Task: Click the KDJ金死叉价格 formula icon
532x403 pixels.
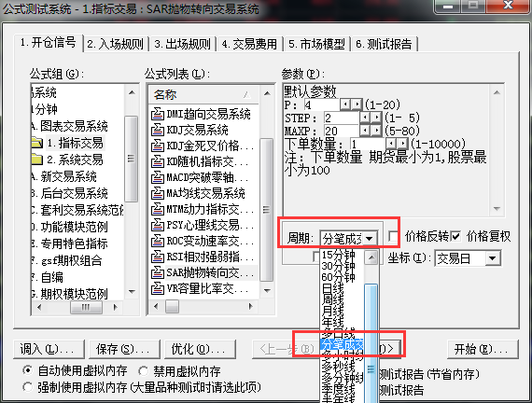Action: (x=158, y=146)
